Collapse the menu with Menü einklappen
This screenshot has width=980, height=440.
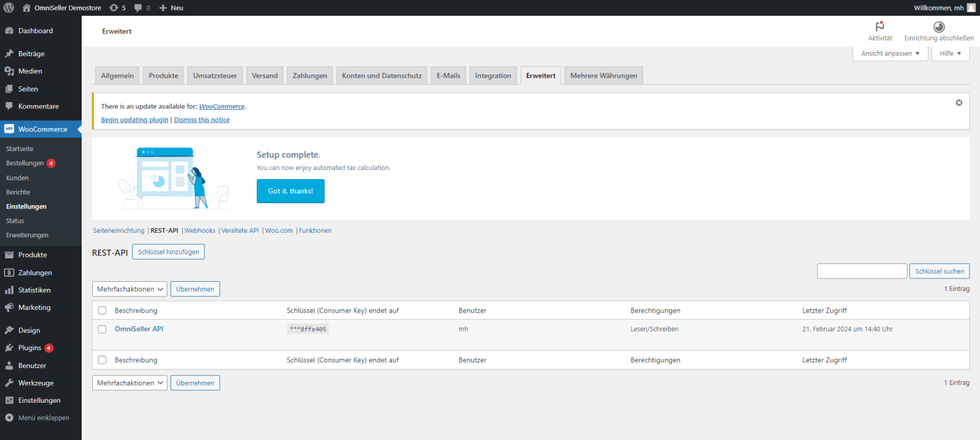coord(43,418)
